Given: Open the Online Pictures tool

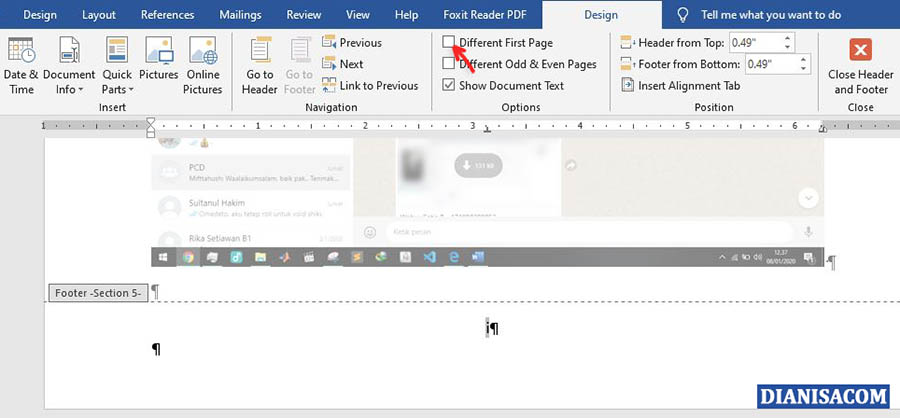Looking at the screenshot, I should [203, 60].
